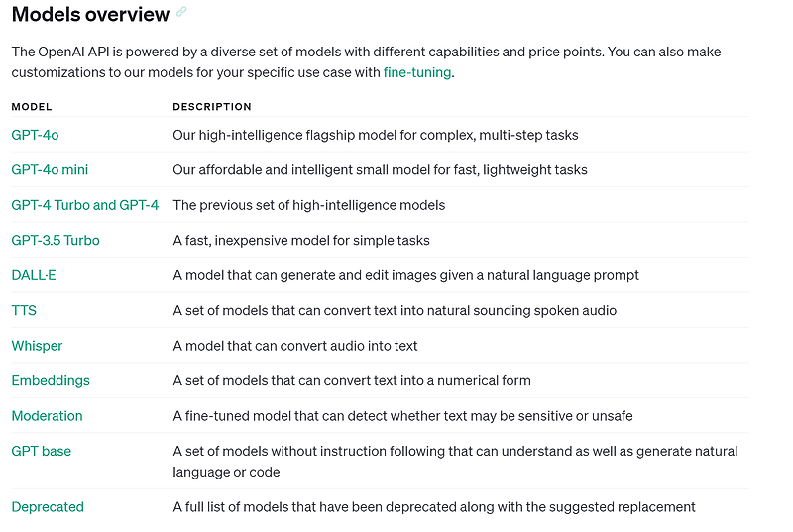Click the Deprecated suggested replacement description text
The height and width of the screenshot is (532, 793).
click(434, 507)
